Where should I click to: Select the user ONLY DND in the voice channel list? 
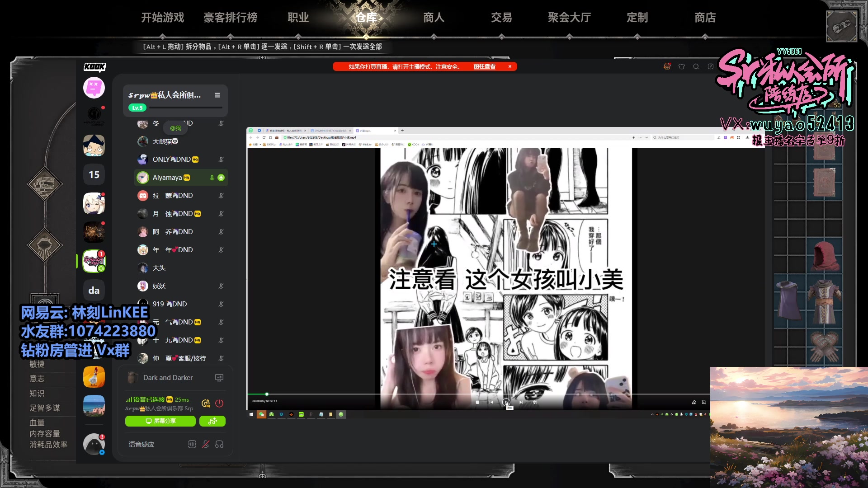point(181,160)
